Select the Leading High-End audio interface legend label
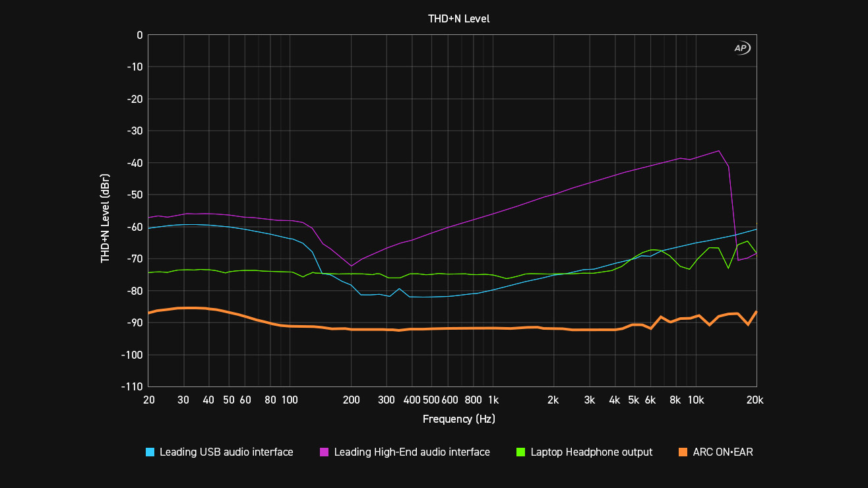 (x=412, y=452)
